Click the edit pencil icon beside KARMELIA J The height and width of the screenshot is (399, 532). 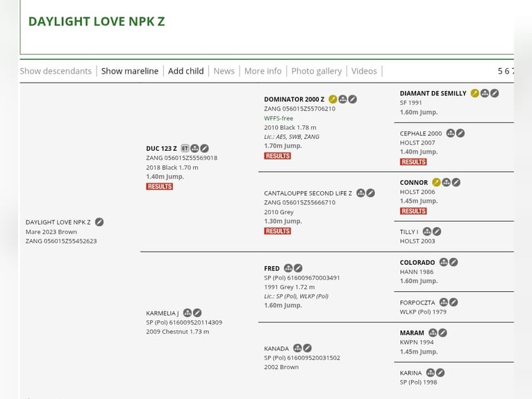click(197, 313)
